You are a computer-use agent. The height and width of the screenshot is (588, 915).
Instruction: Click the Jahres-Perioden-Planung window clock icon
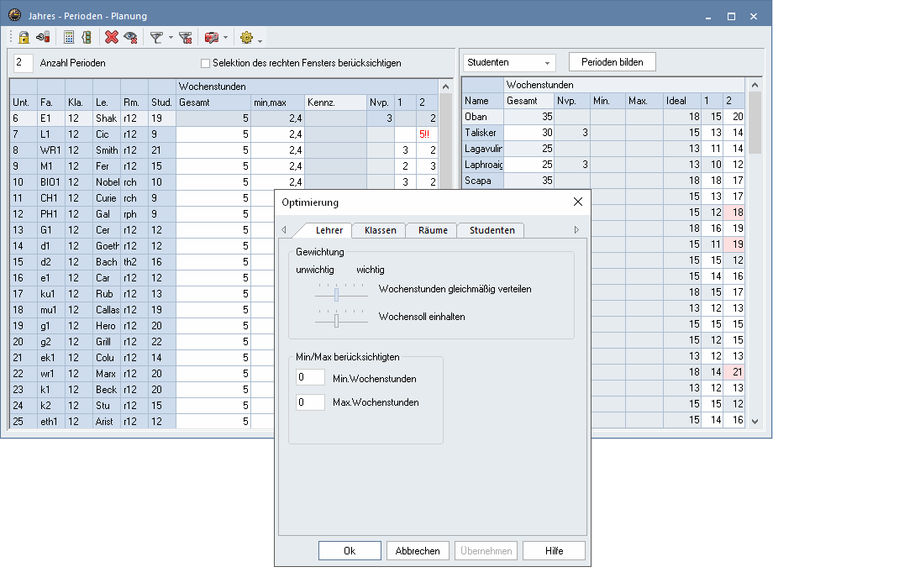point(15,15)
